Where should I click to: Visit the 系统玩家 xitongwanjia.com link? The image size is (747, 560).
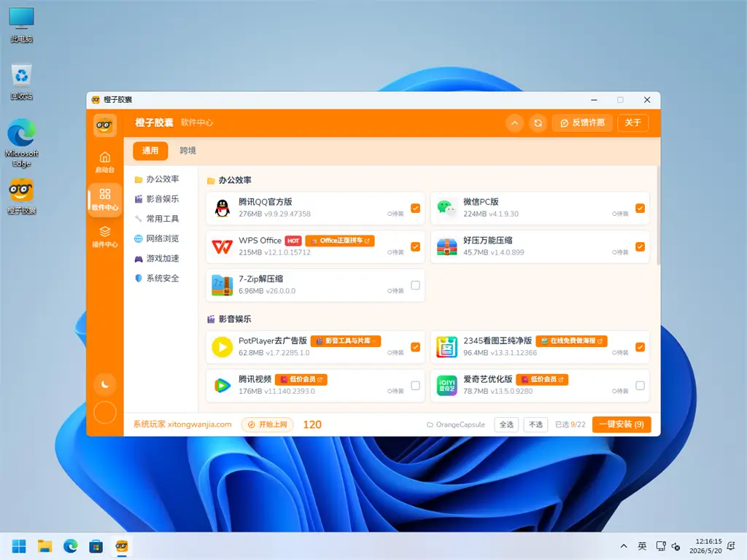coord(182,424)
